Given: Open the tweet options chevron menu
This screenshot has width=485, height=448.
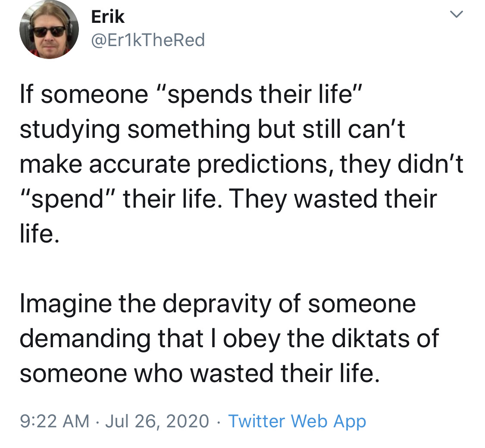Looking at the screenshot, I should [x=456, y=14].
